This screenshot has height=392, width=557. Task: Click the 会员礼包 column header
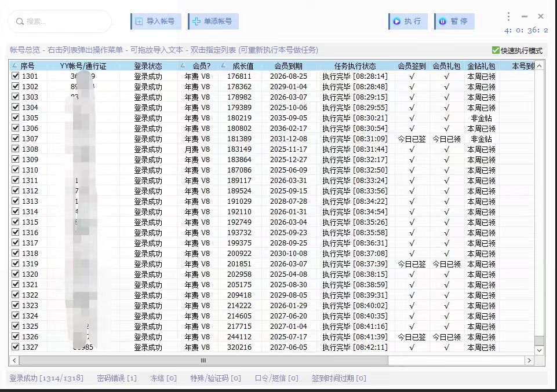point(446,66)
